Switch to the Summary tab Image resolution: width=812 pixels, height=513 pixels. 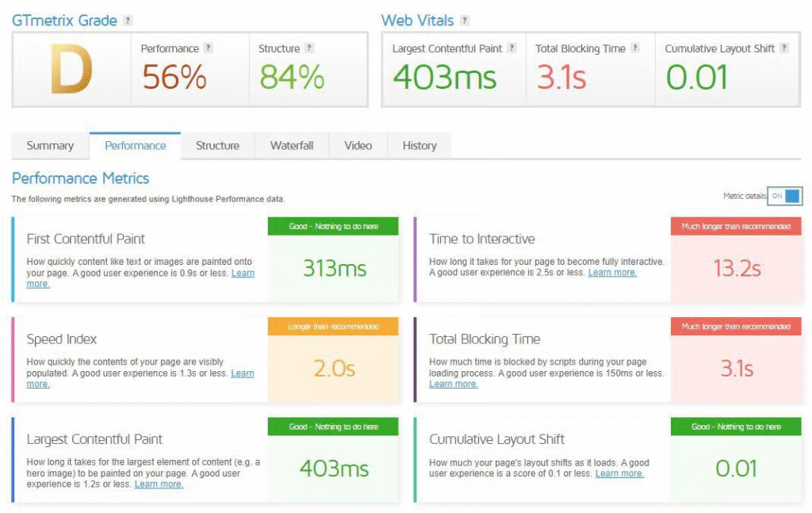point(50,146)
